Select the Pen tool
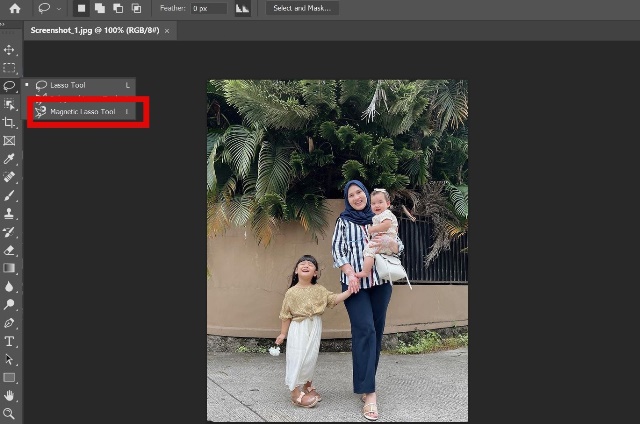The image size is (640, 424). point(9,323)
